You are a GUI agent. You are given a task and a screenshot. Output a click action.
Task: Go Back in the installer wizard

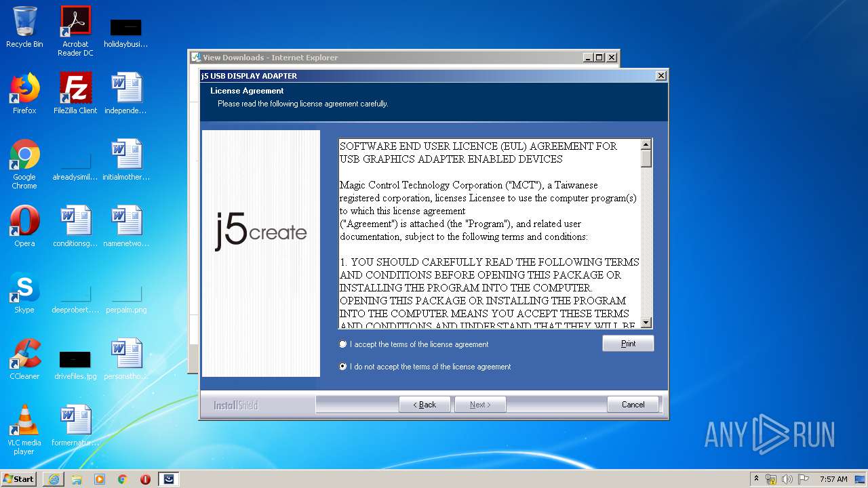click(425, 405)
